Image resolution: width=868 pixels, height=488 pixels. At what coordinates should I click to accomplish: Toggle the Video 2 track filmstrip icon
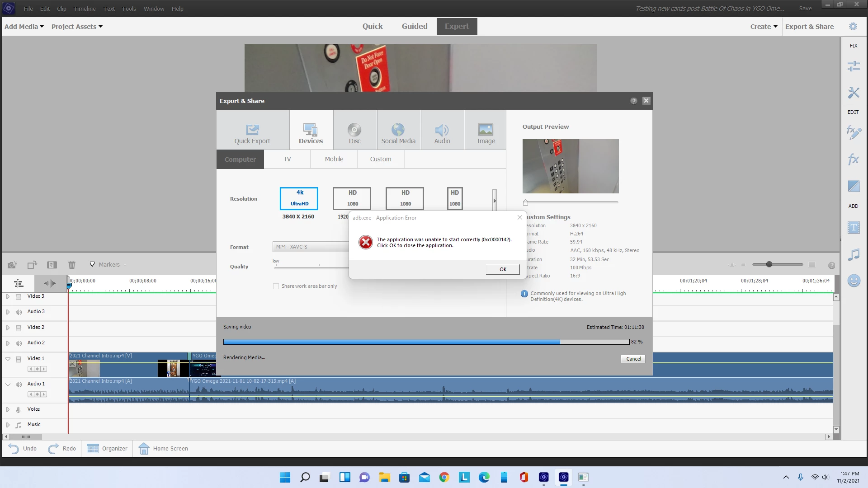pyautogui.click(x=19, y=328)
